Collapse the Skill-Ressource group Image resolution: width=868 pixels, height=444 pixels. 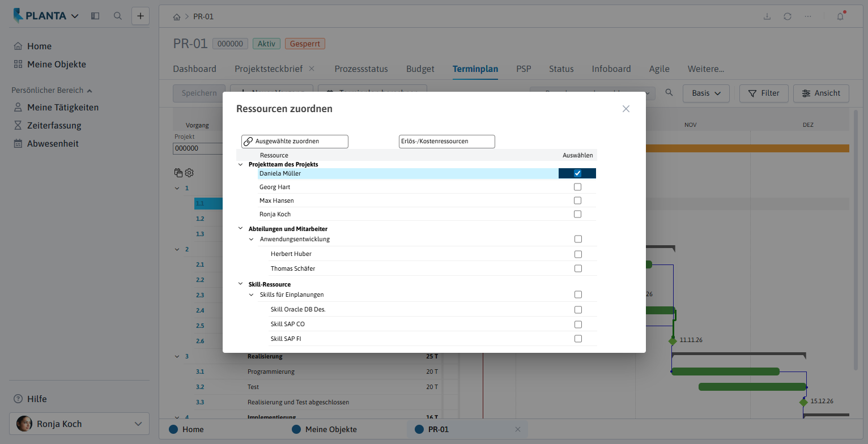point(241,284)
